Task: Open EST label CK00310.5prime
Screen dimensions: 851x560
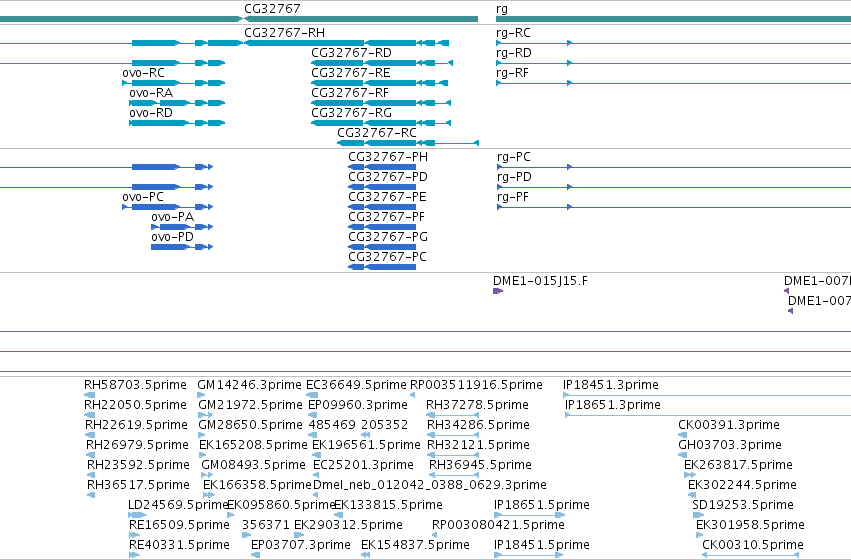Action: 753,545
